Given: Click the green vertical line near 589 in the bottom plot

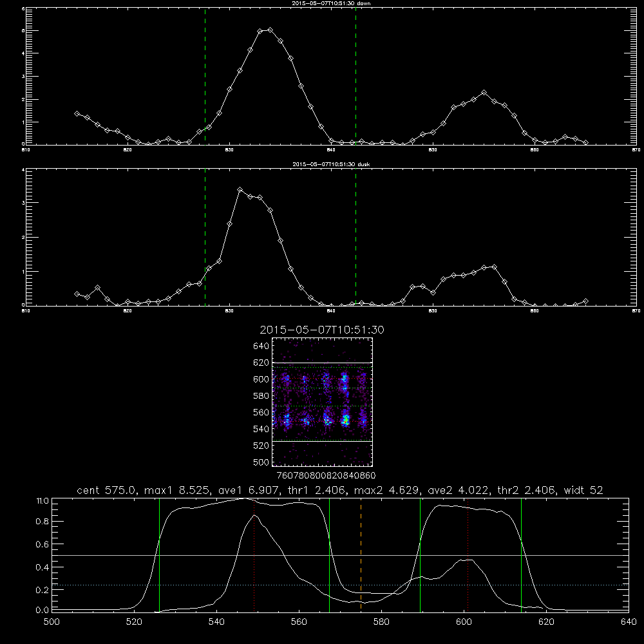Looking at the screenshot, I should [x=420, y=554].
